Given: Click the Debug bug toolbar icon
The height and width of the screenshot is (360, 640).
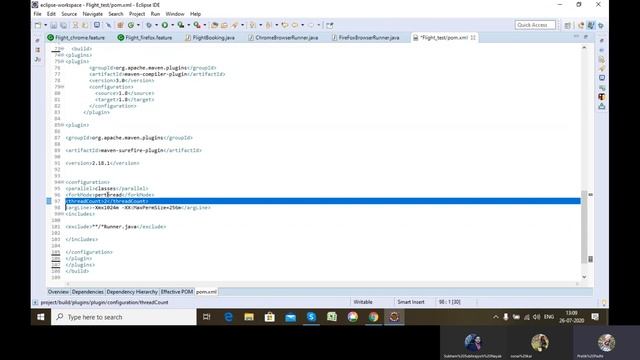Looking at the screenshot, I should click(x=149, y=25).
